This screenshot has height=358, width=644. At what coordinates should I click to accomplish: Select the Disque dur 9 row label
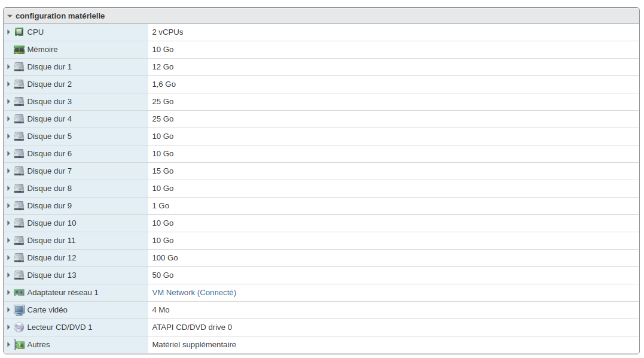pyautogui.click(x=49, y=205)
